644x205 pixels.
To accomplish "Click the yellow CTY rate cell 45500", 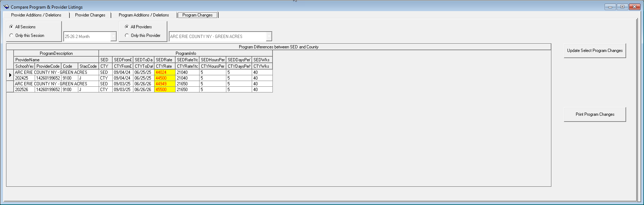I will coord(164,90).
